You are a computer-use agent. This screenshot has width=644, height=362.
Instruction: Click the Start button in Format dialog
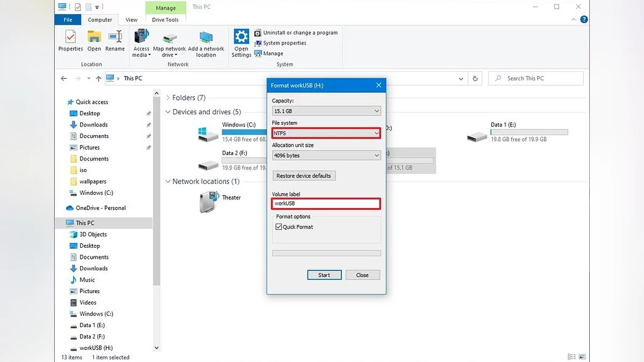point(324,275)
